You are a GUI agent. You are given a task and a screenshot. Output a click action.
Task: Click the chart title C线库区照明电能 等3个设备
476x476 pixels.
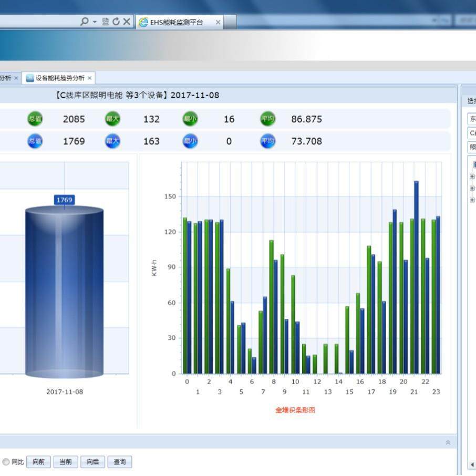click(x=112, y=95)
